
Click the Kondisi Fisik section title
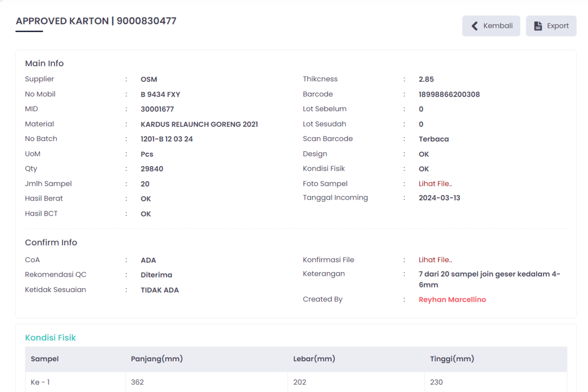click(50, 338)
